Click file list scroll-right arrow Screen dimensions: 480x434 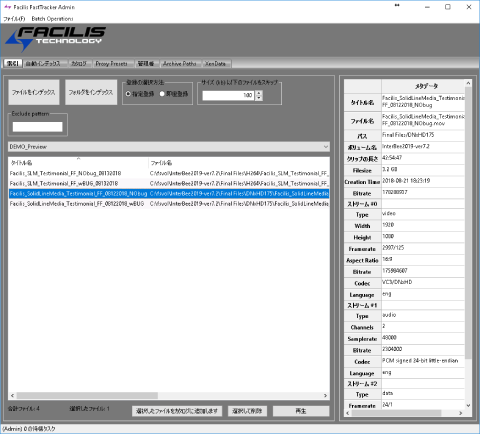coord(326,396)
